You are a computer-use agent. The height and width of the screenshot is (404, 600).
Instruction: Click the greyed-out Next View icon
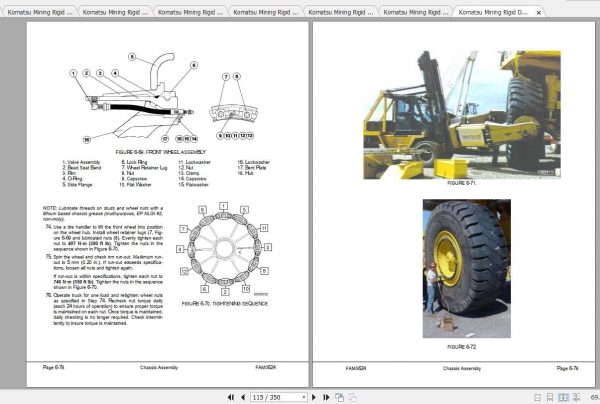pos(352,397)
